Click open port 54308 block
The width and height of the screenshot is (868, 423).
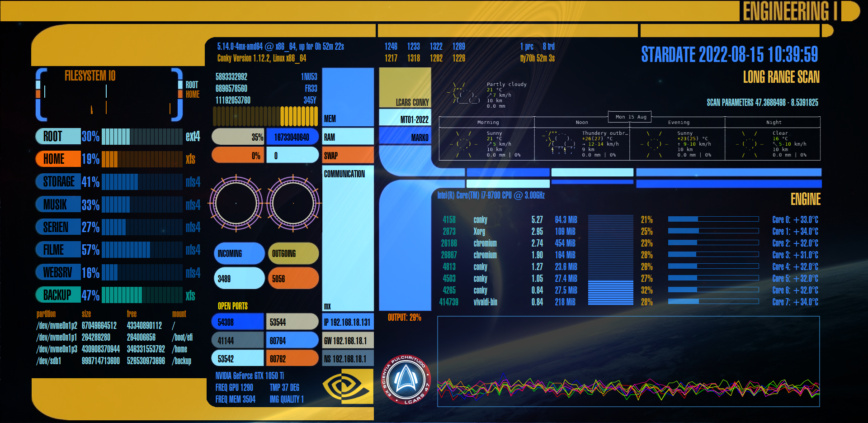click(238, 322)
